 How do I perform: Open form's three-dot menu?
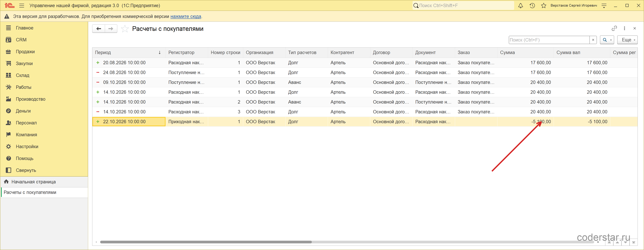tap(624, 28)
